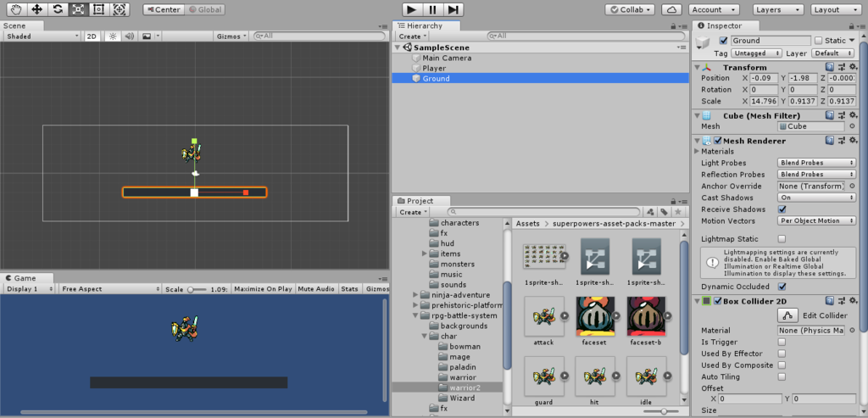
Task: Enable Is Trigger checkbox
Action: (x=782, y=343)
